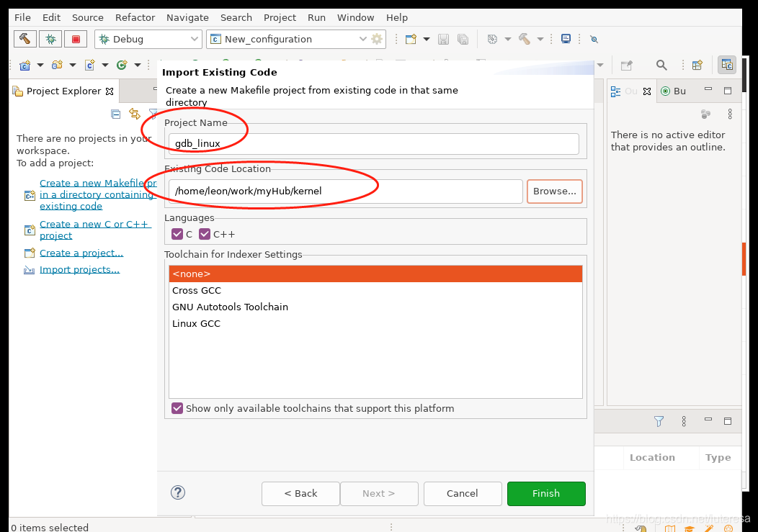Click the Finish button
758x532 pixels.
[x=546, y=493]
